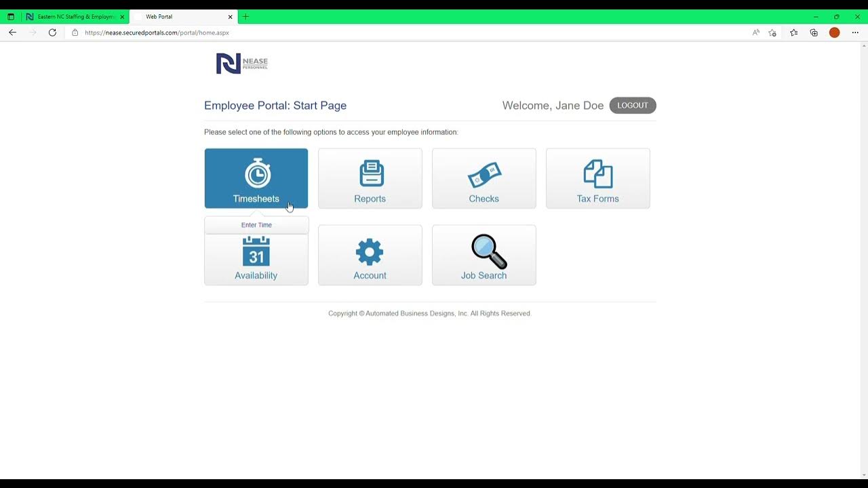
Task: Open the Account gear tile
Action: [x=370, y=255]
